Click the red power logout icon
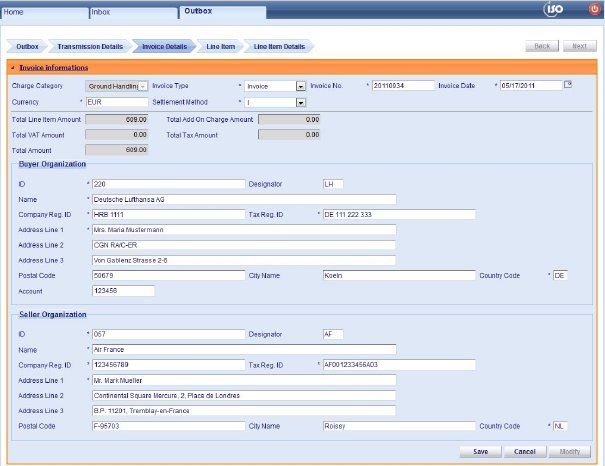 coord(595,9)
